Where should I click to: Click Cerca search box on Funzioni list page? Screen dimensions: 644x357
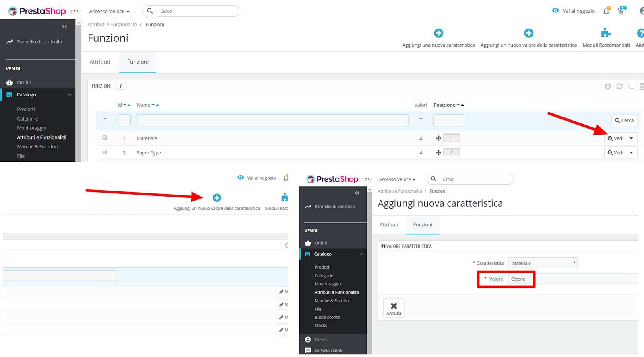click(191, 11)
